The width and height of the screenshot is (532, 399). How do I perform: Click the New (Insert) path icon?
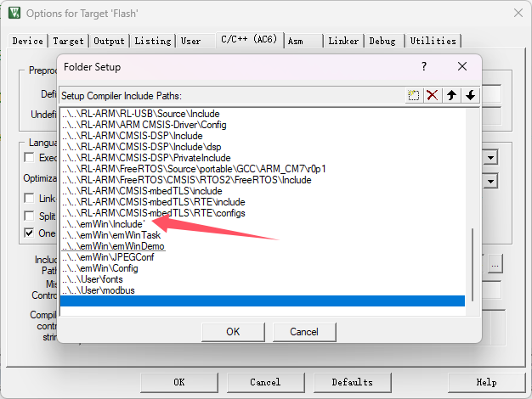(414, 95)
